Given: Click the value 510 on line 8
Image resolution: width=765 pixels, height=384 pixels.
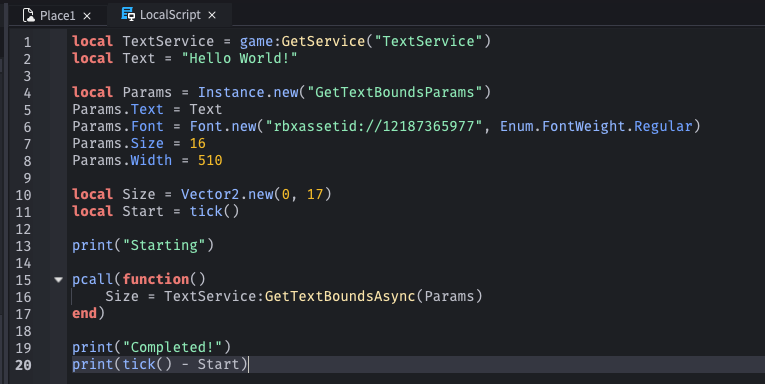Looking at the screenshot, I should pyautogui.click(x=210, y=161).
